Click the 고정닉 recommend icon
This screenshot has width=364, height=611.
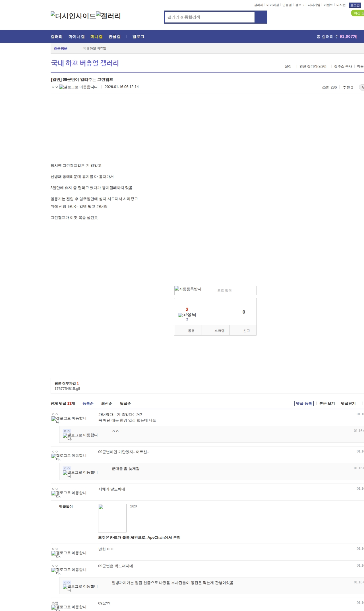(x=187, y=315)
